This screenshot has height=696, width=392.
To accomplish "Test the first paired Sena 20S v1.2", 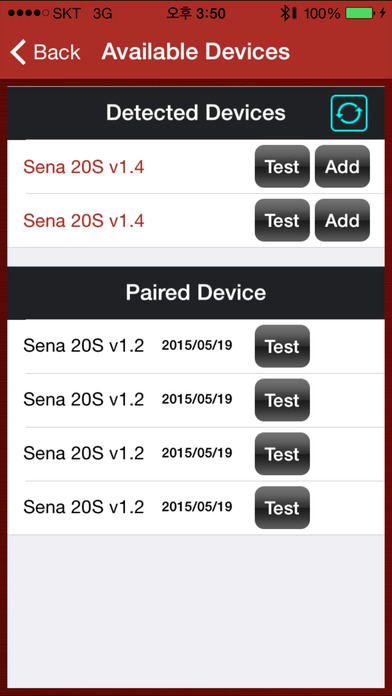I will pyautogui.click(x=282, y=346).
